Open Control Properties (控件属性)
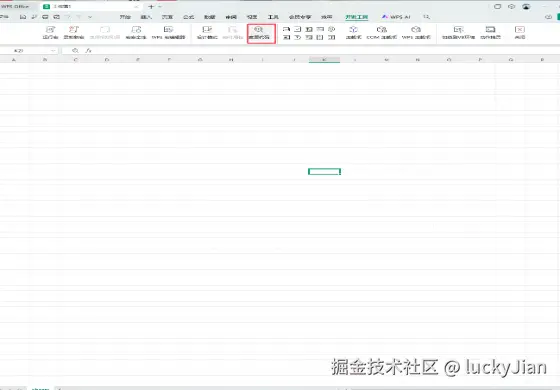The height and width of the screenshot is (390, 560). click(232, 32)
